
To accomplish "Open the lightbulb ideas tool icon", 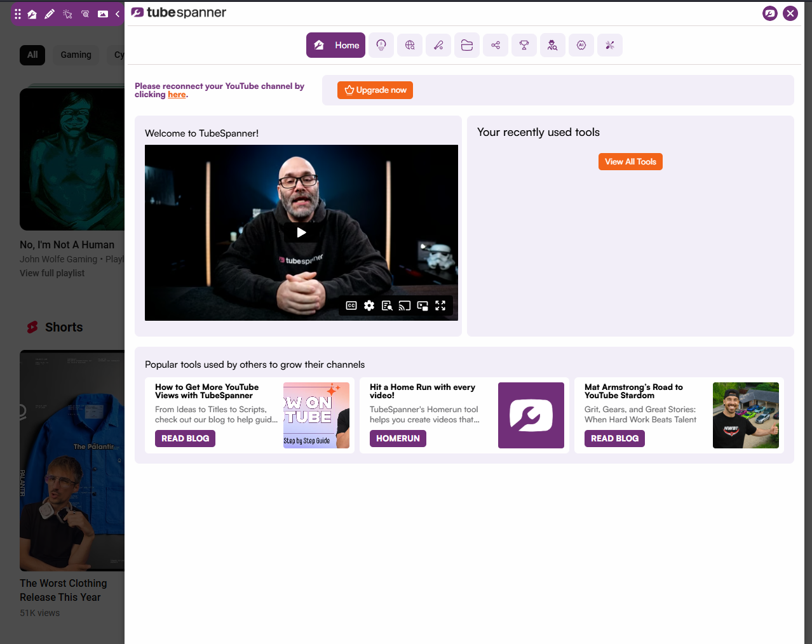I will [x=381, y=45].
